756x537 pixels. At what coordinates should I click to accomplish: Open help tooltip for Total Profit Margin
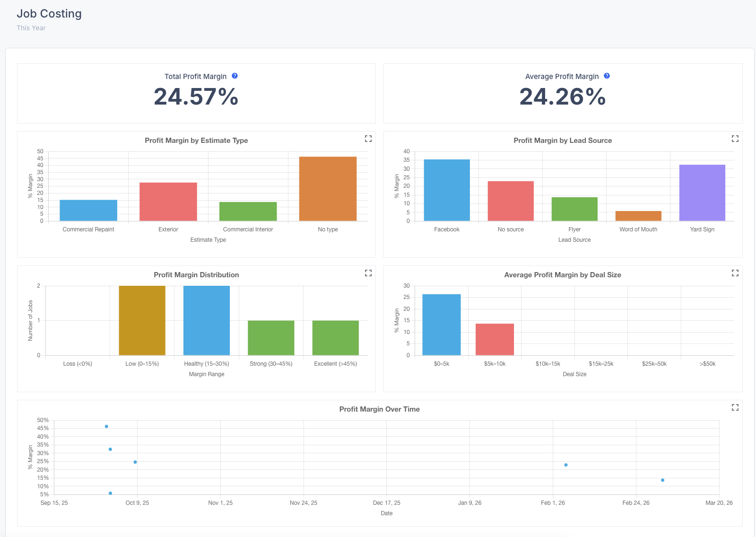pos(235,76)
